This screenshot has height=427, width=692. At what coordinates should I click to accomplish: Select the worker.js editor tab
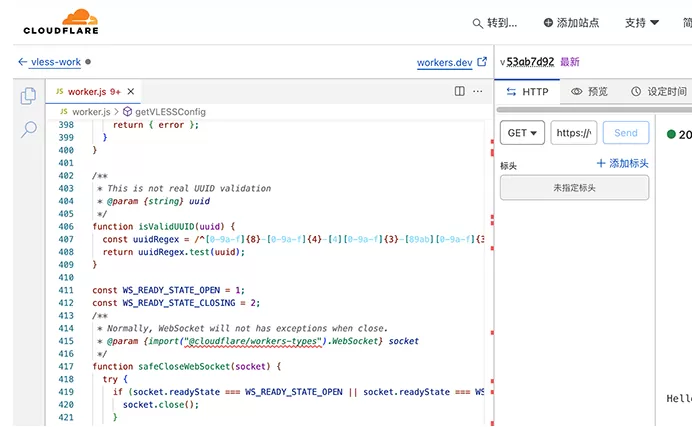93,92
